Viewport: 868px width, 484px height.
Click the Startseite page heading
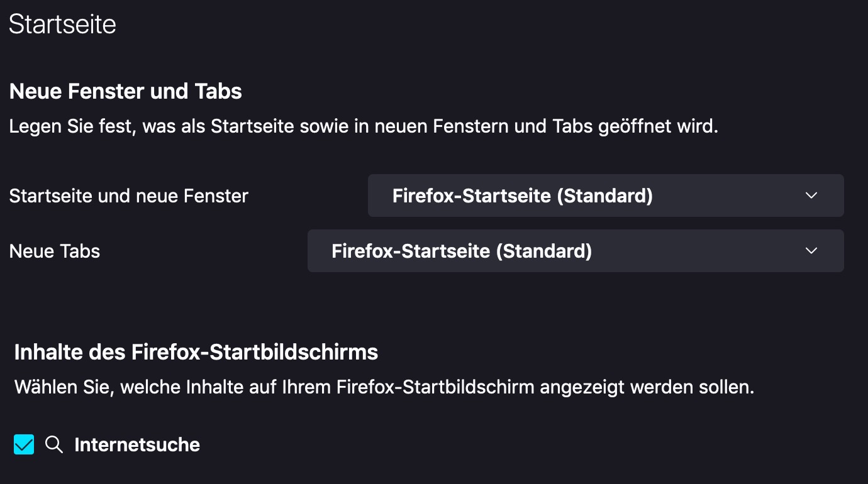62,25
